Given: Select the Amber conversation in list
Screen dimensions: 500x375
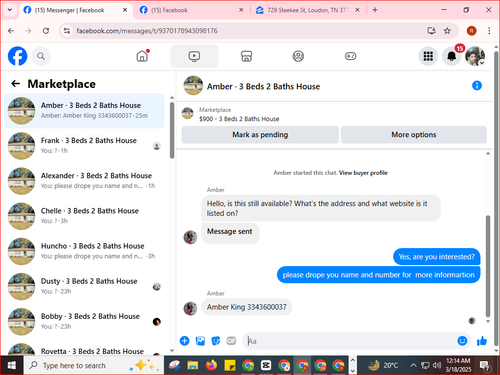Looking at the screenshot, I should tap(84, 111).
